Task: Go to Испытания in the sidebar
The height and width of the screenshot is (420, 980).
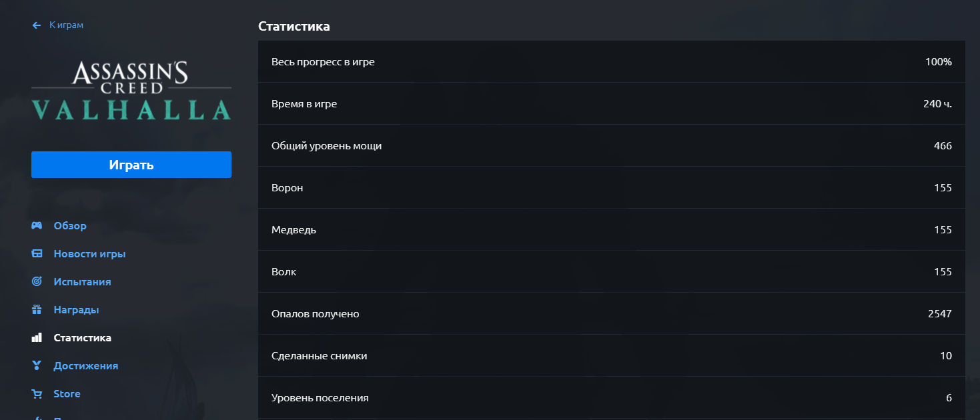Action: (x=82, y=282)
